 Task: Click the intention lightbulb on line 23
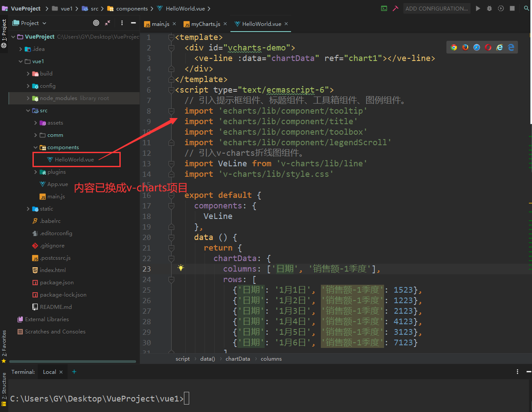point(180,268)
